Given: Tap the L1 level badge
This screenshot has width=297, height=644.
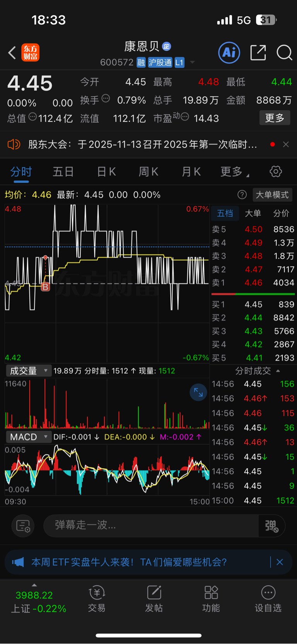Looking at the screenshot, I should [179, 62].
